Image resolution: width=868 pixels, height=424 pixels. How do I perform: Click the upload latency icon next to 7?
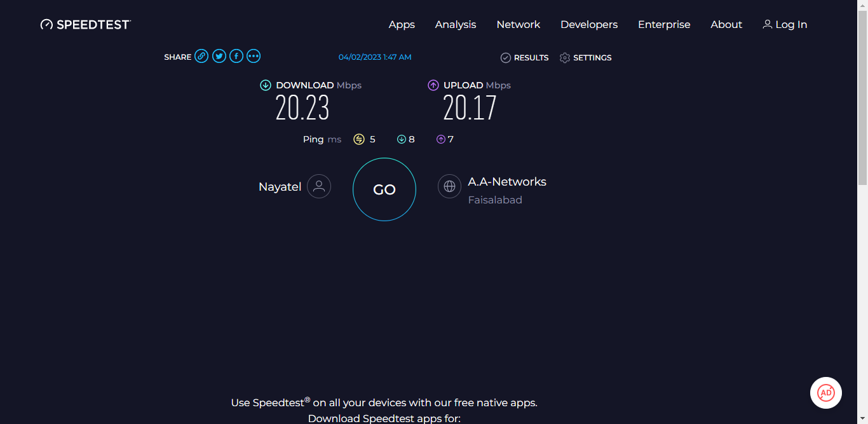tap(441, 139)
